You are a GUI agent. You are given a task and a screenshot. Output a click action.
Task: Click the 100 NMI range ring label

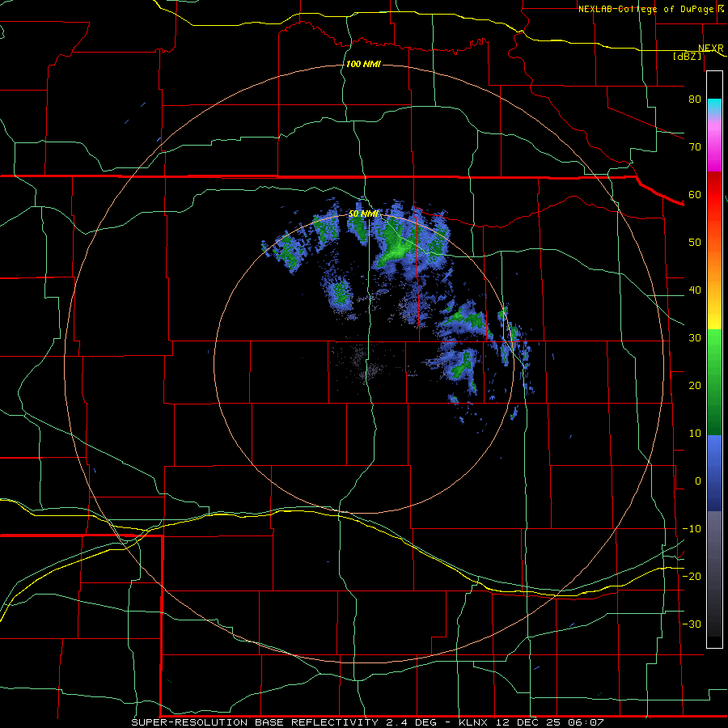pos(363,64)
